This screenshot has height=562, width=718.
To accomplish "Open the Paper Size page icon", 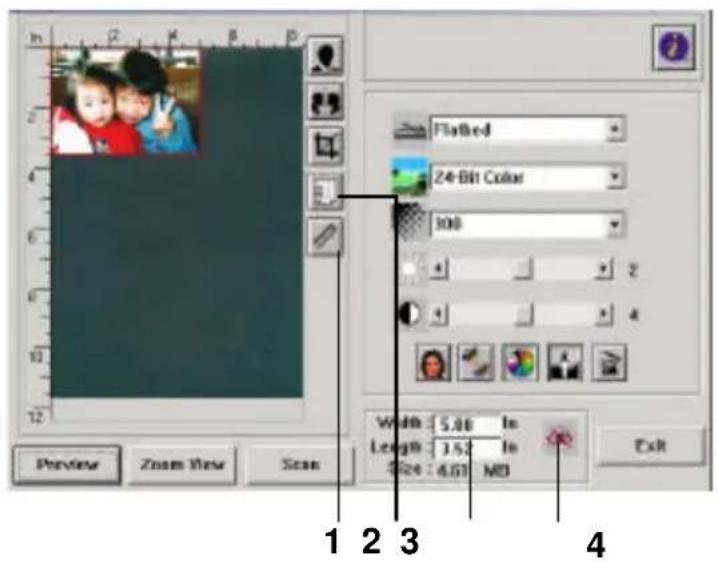I will [x=326, y=192].
